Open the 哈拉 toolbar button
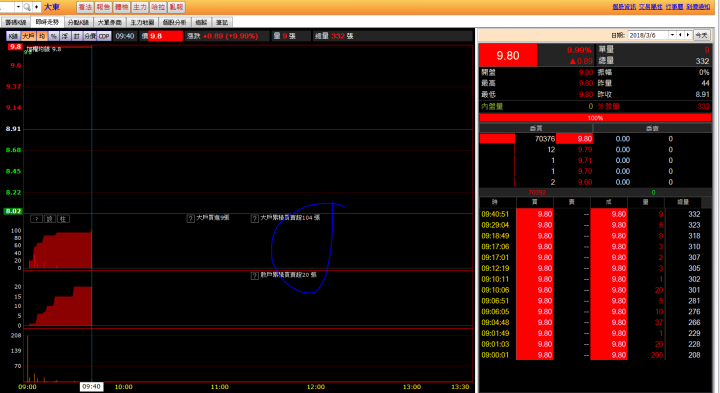Screen dimensions: 720x393 (x=158, y=7)
